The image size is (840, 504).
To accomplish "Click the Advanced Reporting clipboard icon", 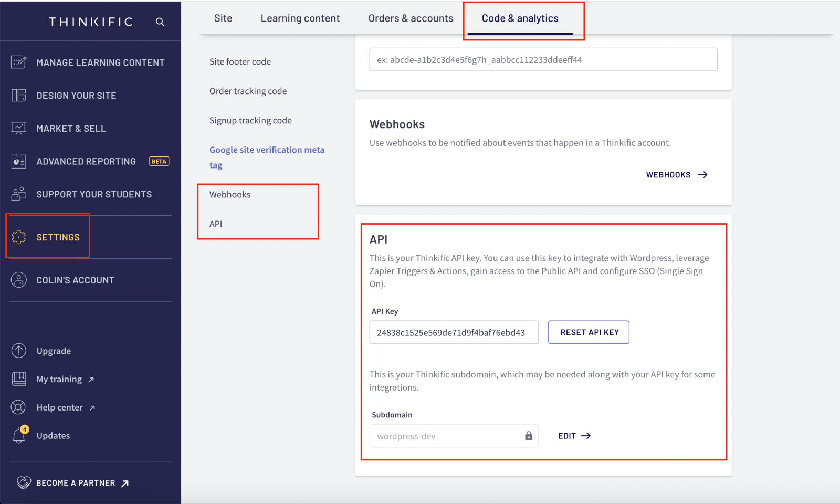I will point(19,161).
